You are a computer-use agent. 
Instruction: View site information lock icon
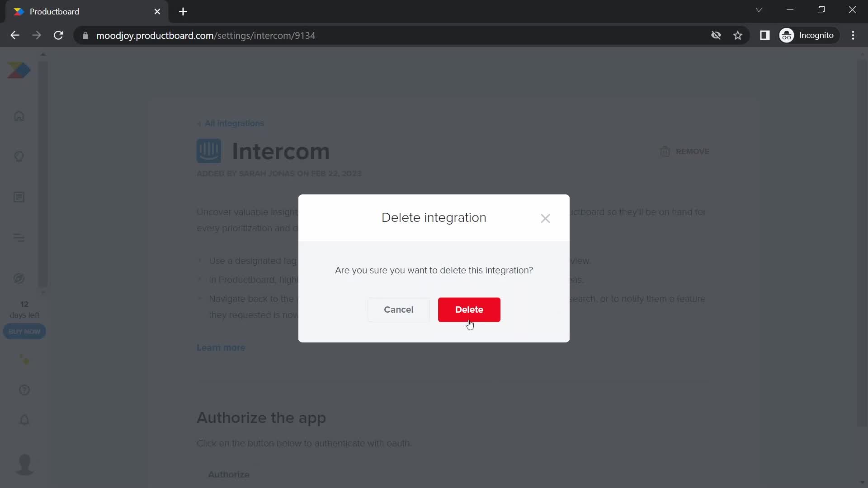[x=85, y=35]
